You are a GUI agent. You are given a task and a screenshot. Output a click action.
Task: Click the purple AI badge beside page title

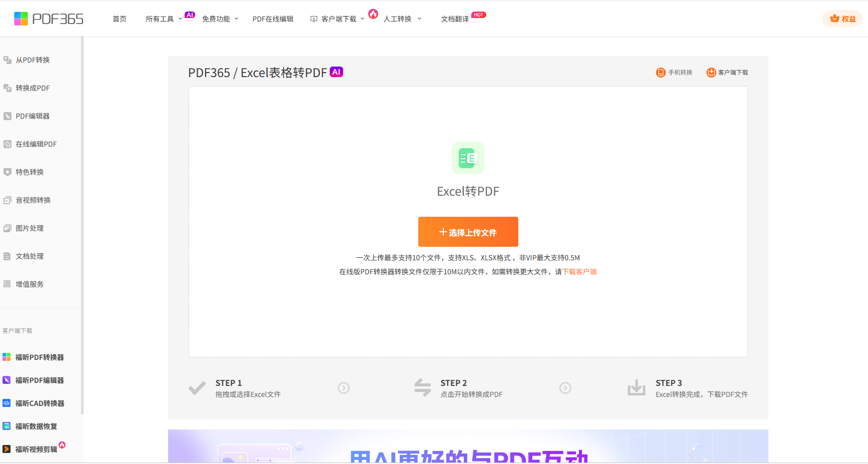click(x=337, y=72)
